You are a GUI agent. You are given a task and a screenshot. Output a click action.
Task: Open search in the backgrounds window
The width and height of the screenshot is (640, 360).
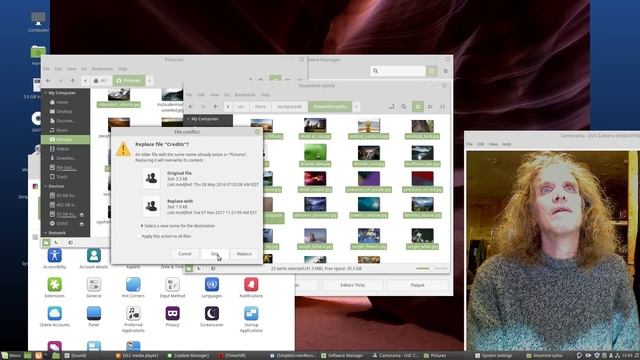[x=404, y=107]
